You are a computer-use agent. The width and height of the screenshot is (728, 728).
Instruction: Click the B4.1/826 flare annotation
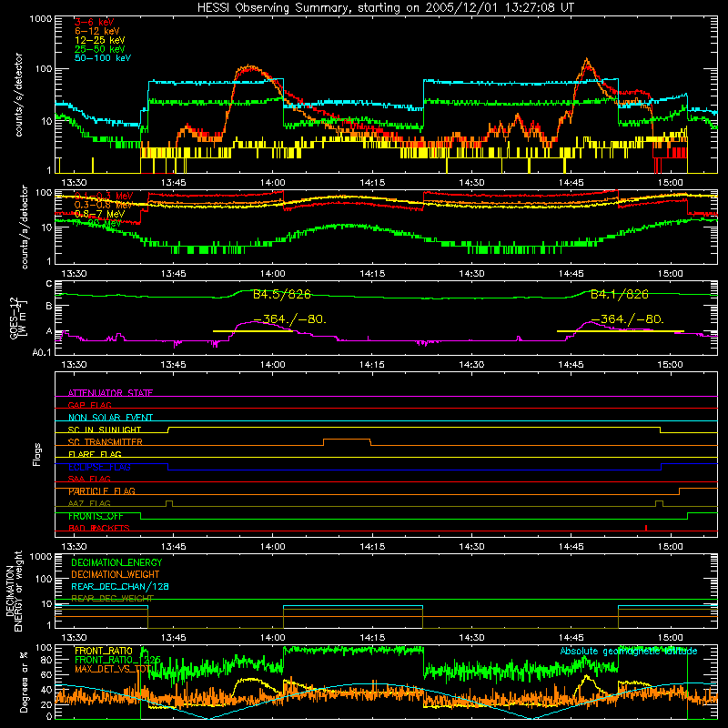[x=620, y=294]
